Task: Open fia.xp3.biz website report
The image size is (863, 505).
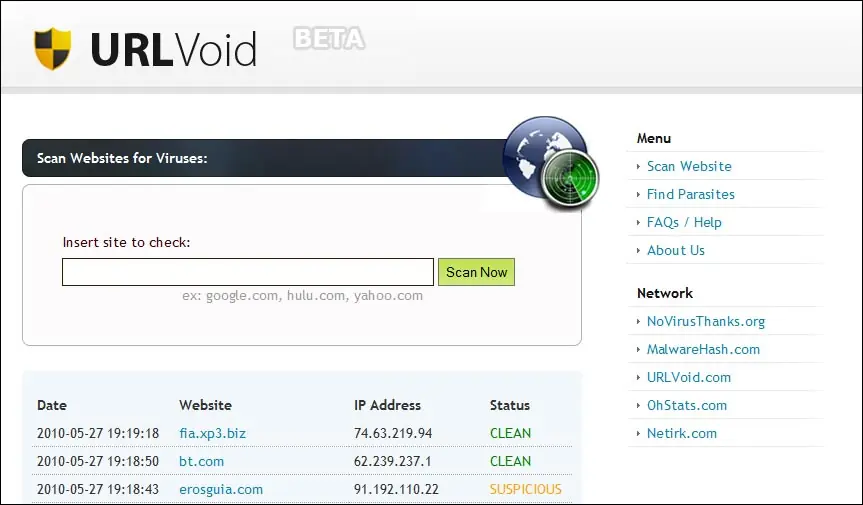Action: tap(212, 433)
